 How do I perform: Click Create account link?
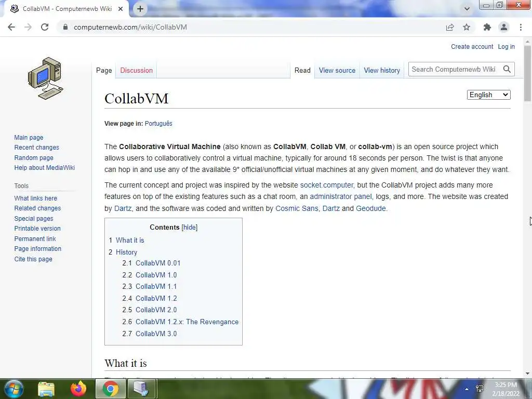click(472, 46)
